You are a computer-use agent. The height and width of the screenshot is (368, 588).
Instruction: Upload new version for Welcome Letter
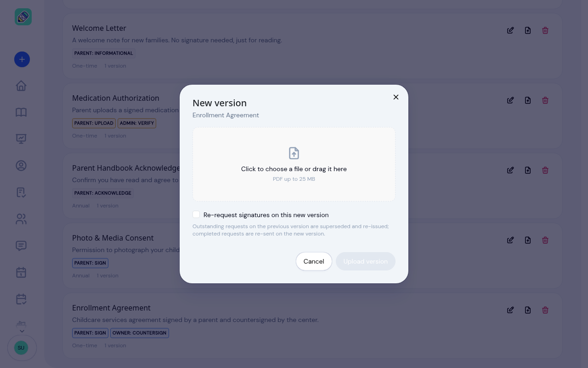pyautogui.click(x=528, y=30)
